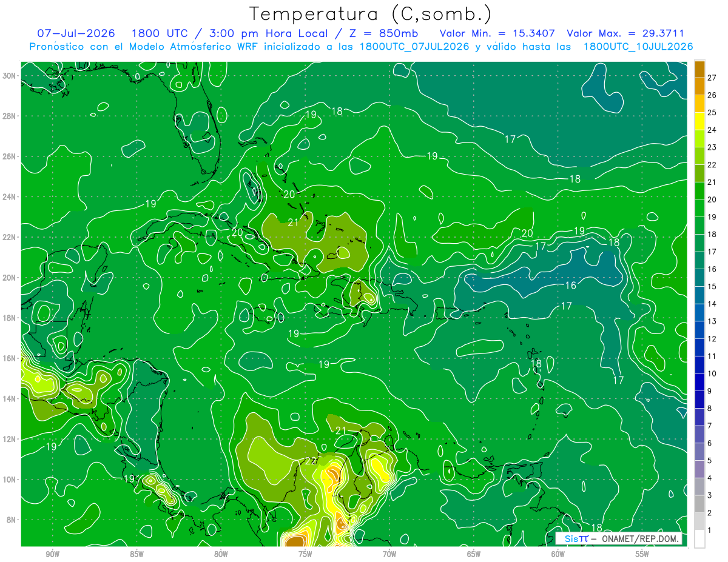Click the "70W" longitude axis label
The height and width of the screenshot is (562, 728).
coord(389,555)
